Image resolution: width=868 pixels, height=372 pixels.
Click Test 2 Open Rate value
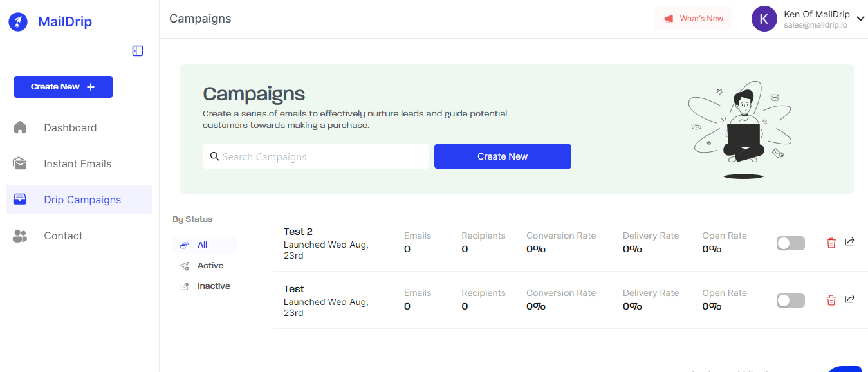pos(712,249)
